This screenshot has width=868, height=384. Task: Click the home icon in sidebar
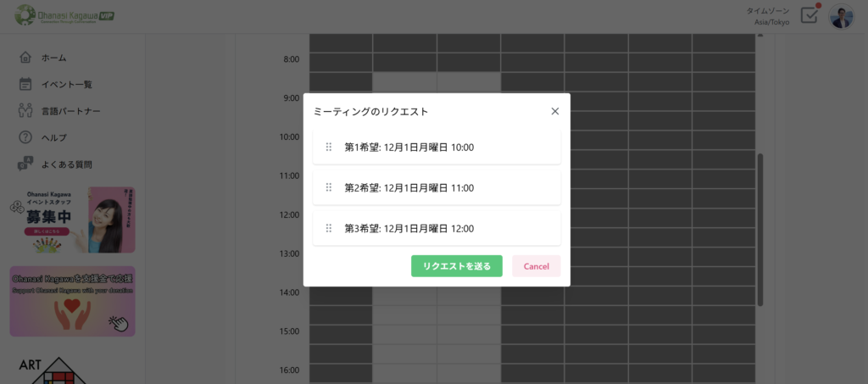coord(25,58)
